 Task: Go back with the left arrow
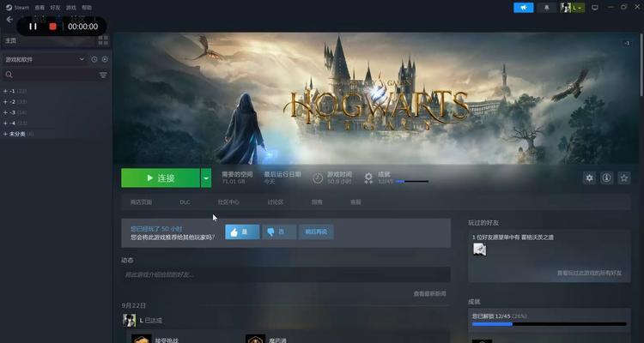(9, 19)
